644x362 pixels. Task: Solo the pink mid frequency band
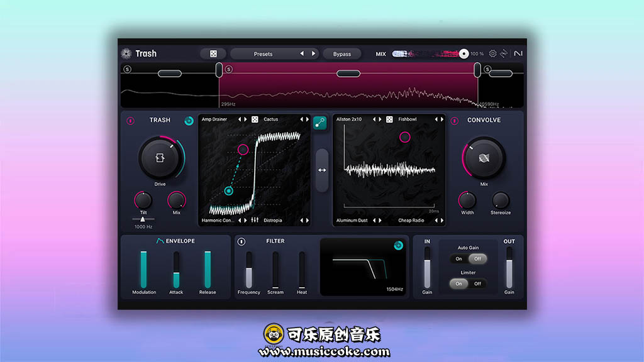tap(229, 69)
